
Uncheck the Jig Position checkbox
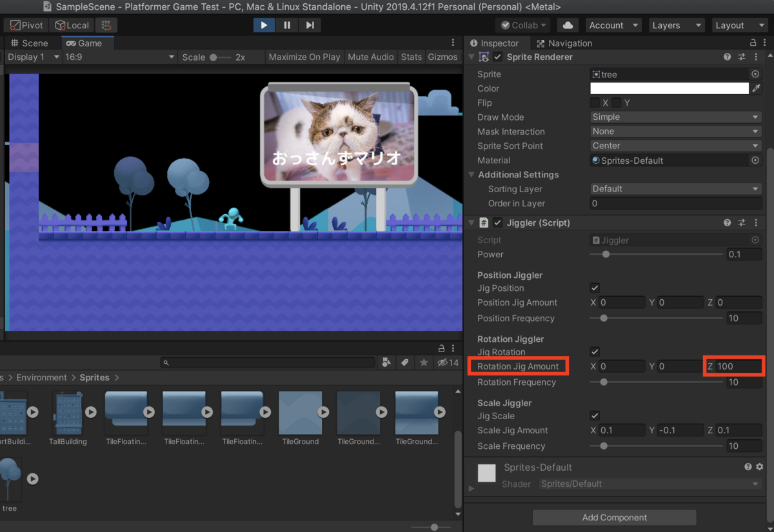coord(595,288)
